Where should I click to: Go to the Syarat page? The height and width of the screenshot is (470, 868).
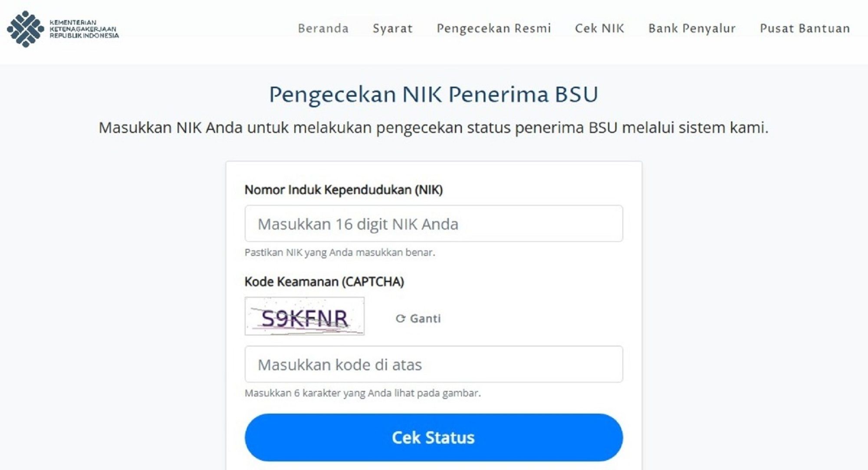click(x=392, y=29)
